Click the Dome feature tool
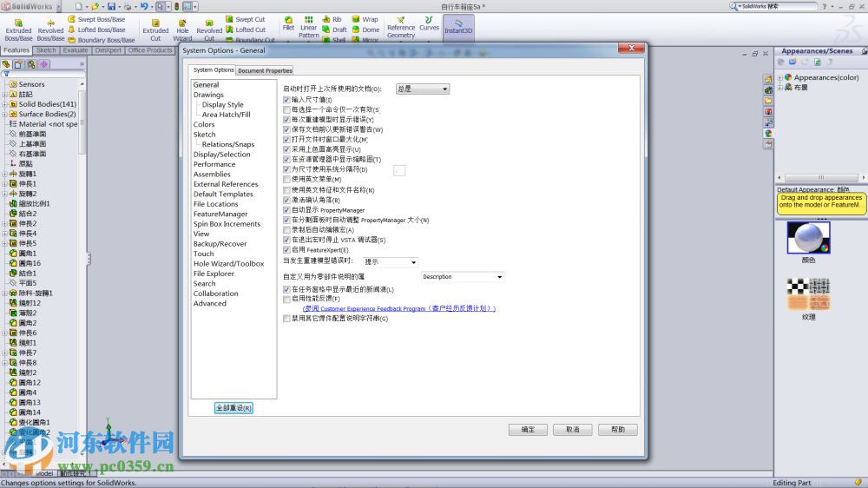This screenshot has height=488, width=868. [x=365, y=30]
